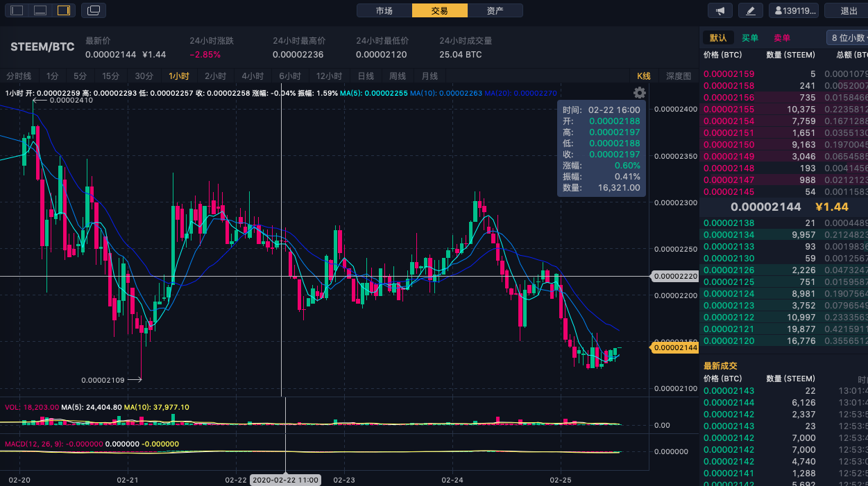Viewport: 868px width, 486px height.
Task: Click the pencil edit icon
Action: (751, 10)
